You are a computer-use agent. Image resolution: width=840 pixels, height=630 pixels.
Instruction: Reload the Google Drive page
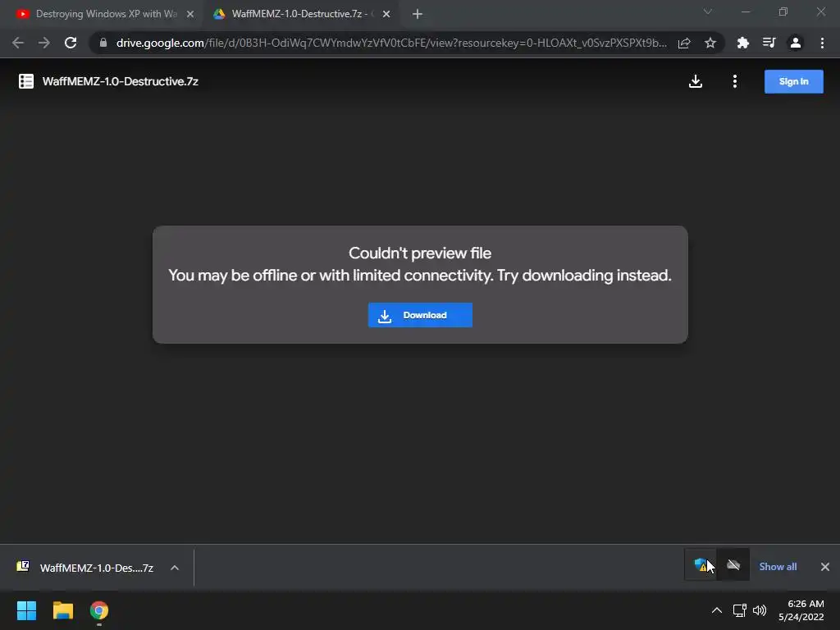tap(71, 43)
